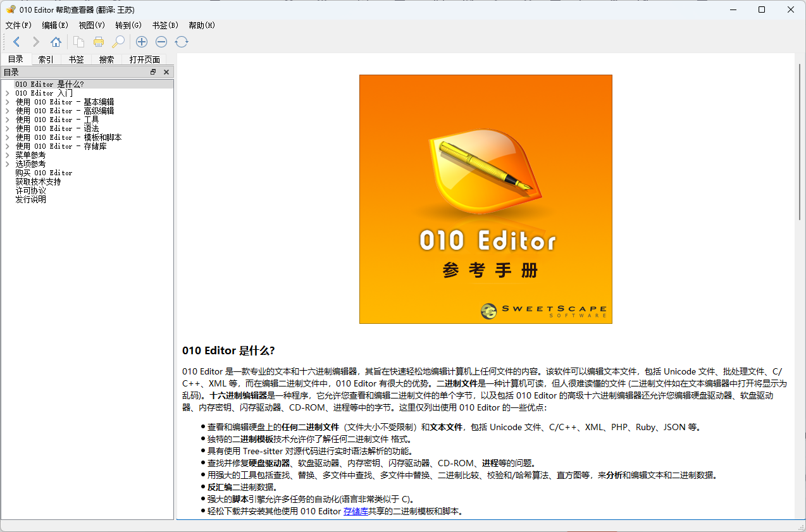The height and width of the screenshot is (532, 806).
Task: Expand 使用 010 Editor - 模板和脚本 node
Action: pos(8,137)
